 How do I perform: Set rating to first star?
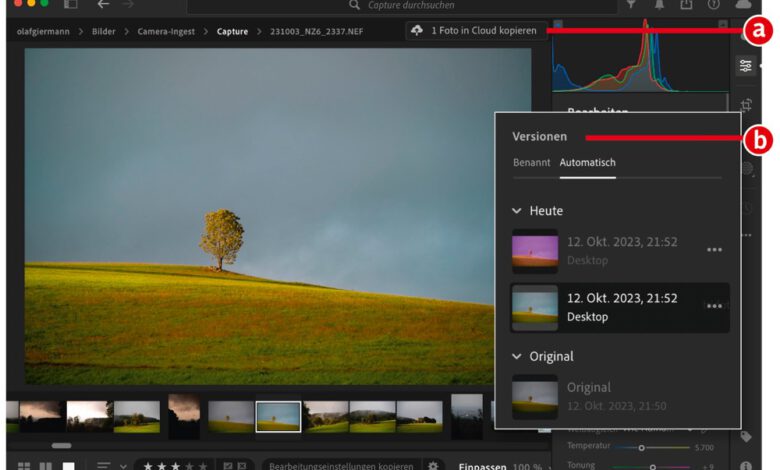point(148,466)
